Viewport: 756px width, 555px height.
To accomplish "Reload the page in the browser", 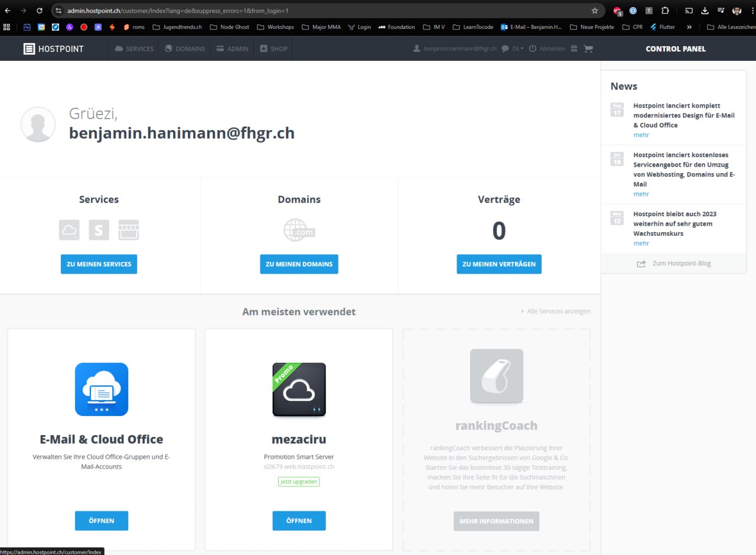I will pyautogui.click(x=40, y=11).
